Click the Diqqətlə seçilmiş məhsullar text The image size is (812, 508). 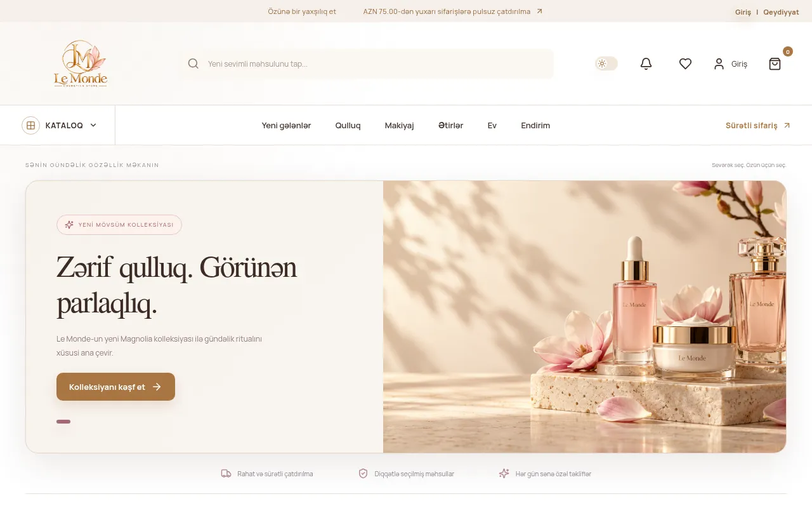point(414,474)
